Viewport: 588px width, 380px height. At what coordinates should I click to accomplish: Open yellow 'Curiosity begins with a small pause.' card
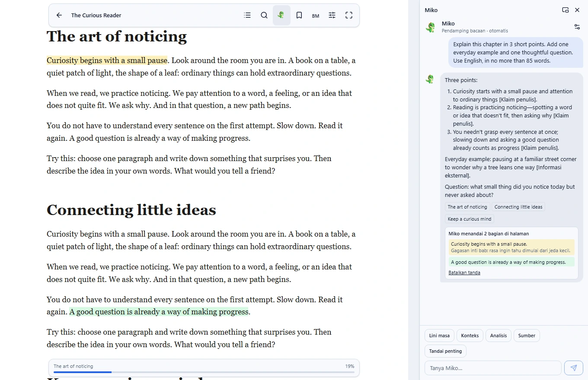tap(511, 247)
